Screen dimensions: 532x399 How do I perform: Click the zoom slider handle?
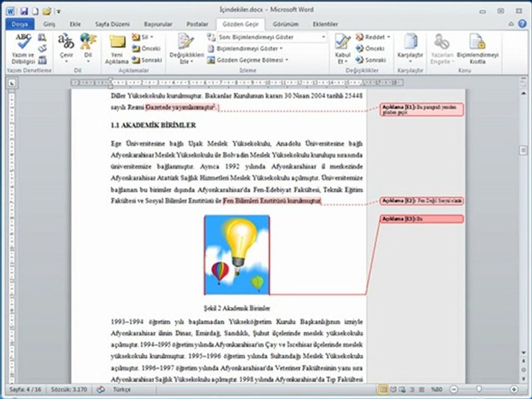[478, 389]
